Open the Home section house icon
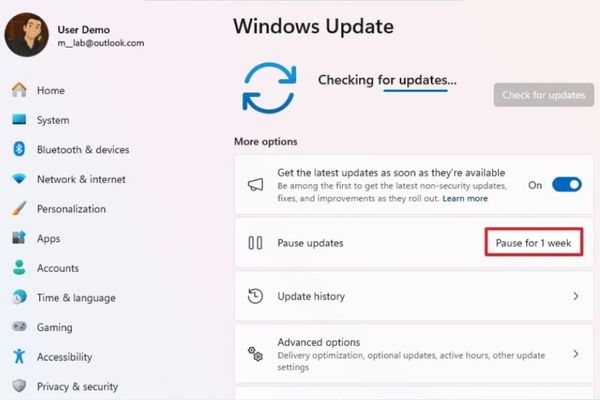This screenshot has height=400, width=600. (x=19, y=90)
